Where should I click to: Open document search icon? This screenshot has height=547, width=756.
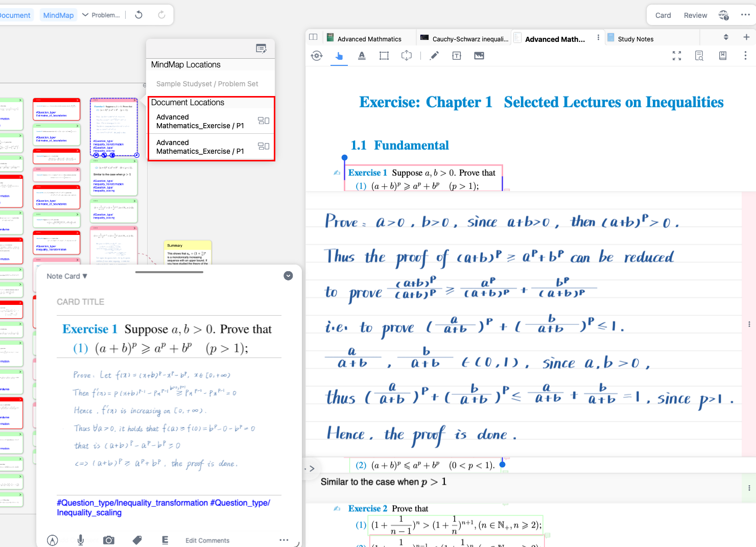699,56
